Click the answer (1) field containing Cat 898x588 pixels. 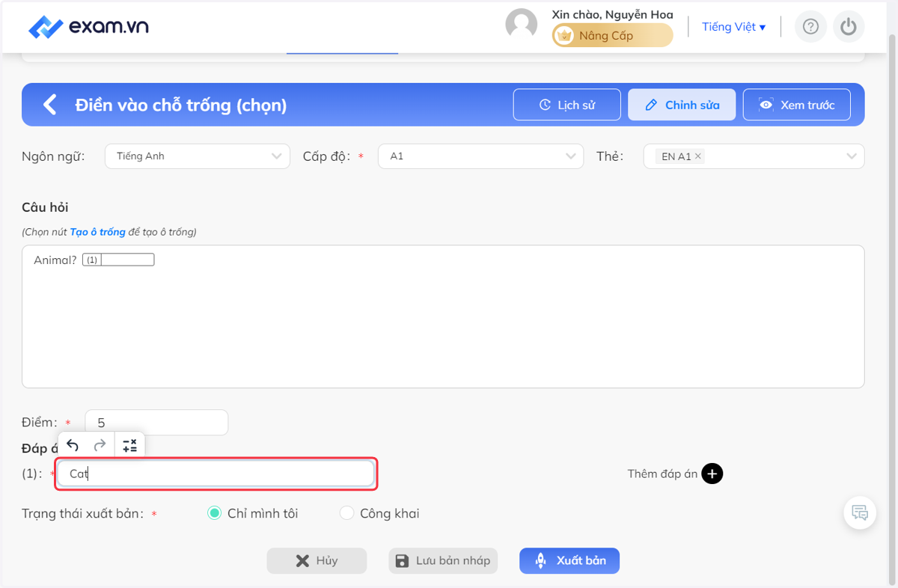[x=216, y=474]
